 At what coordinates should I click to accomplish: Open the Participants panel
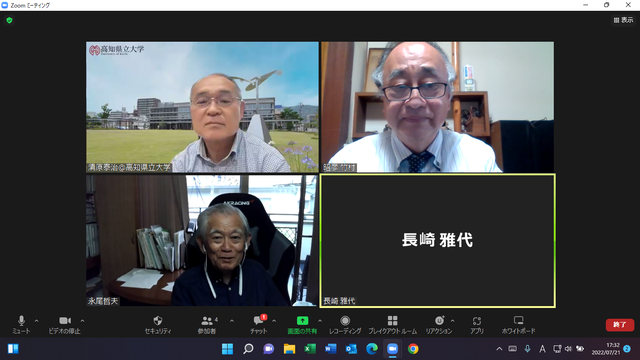click(207, 325)
